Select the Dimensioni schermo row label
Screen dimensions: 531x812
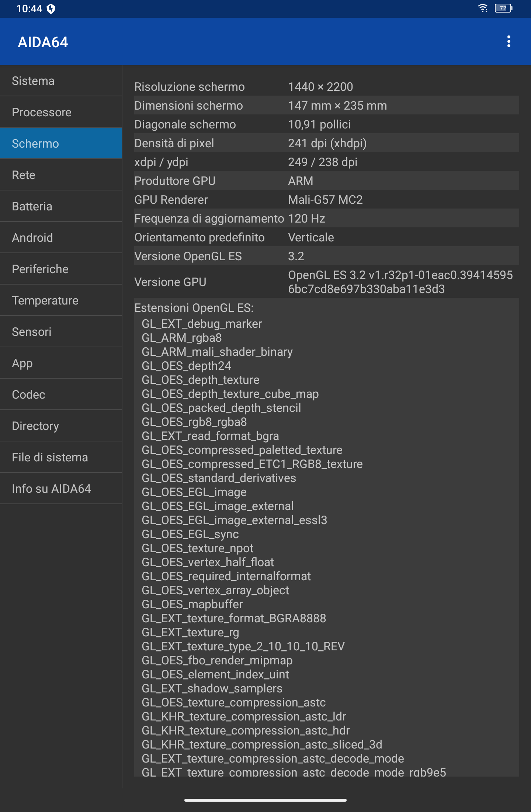pyautogui.click(x=188, y=106)
